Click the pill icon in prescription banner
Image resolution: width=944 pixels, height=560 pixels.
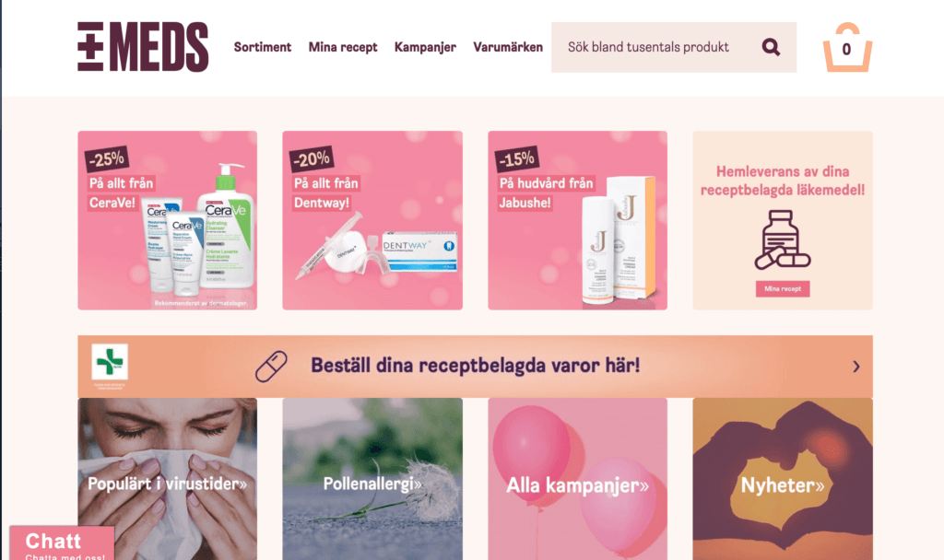(x=271, y=367)
